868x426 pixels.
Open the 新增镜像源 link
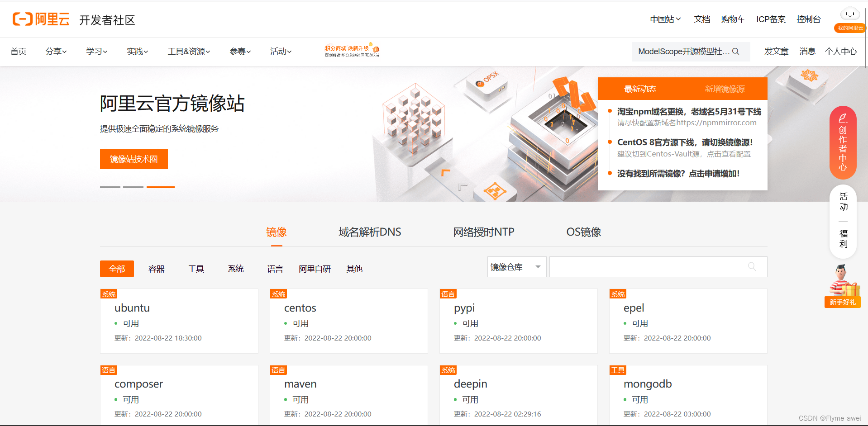725,89
